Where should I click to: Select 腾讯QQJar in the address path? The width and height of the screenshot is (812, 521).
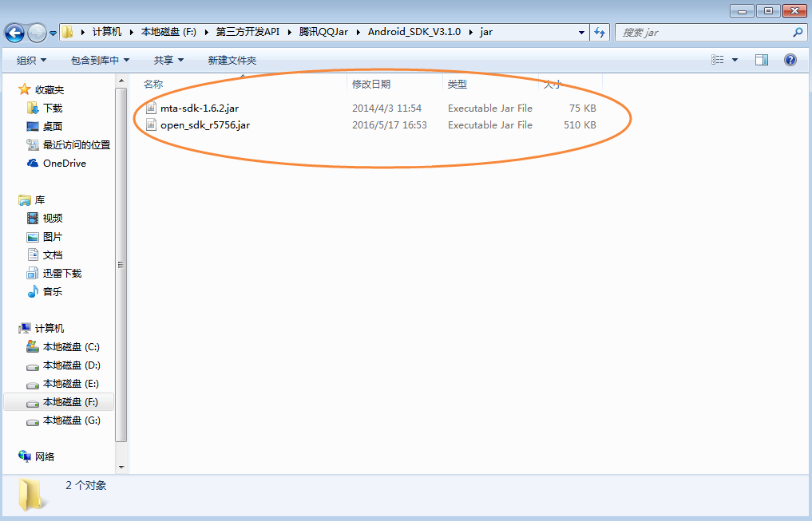[323, 32]
